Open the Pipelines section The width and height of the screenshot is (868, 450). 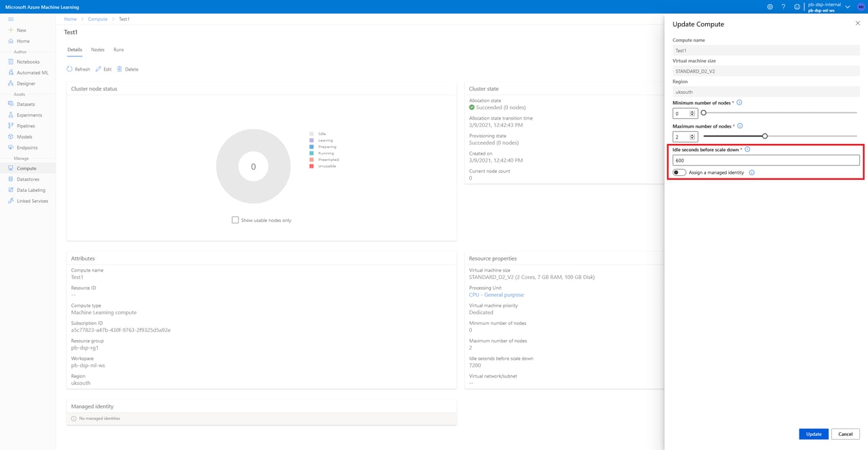pos(25,126)
